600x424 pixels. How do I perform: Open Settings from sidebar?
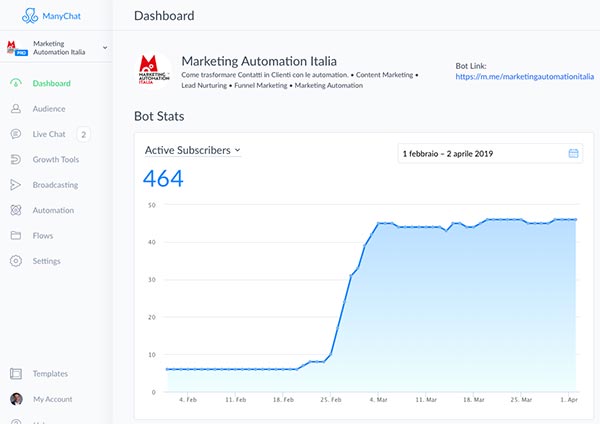(x=47, y=261)
